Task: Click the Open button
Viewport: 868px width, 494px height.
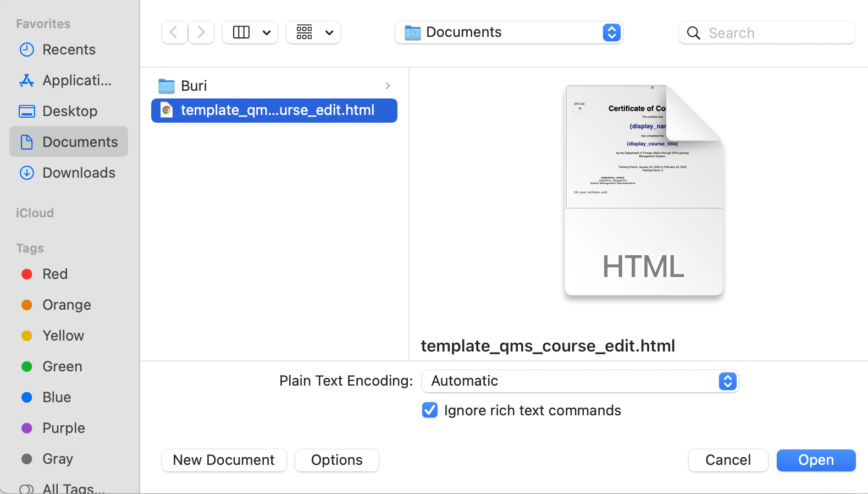Action: 816,460
